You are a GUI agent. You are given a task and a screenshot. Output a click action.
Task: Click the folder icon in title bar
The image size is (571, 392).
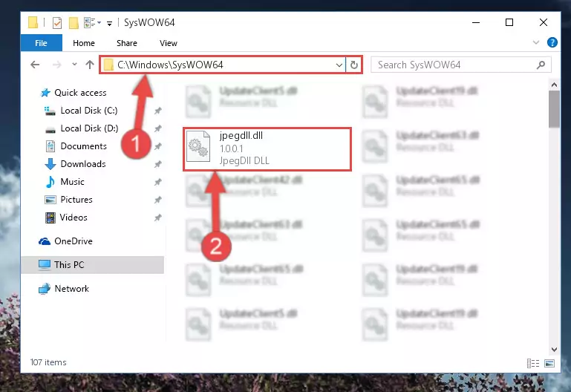(33, 22)
